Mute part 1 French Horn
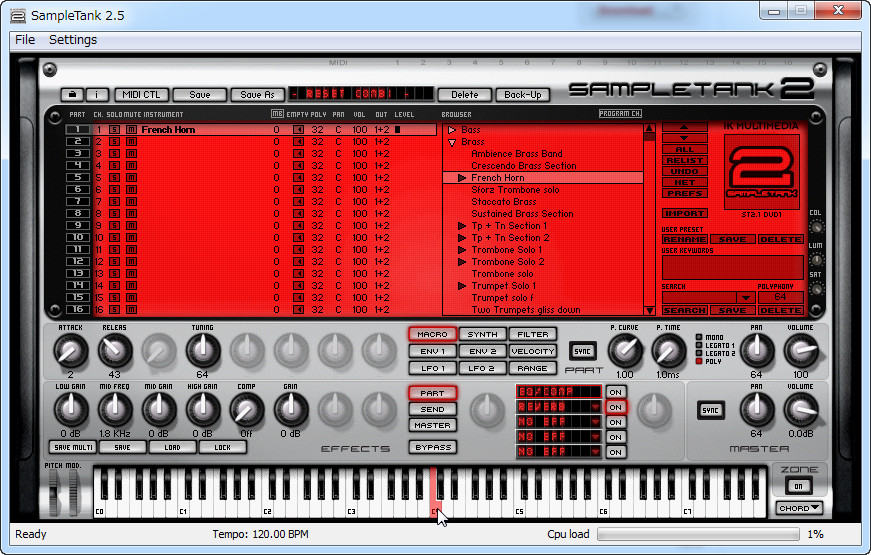The image size is (871, 555). (x=131, y=129)
